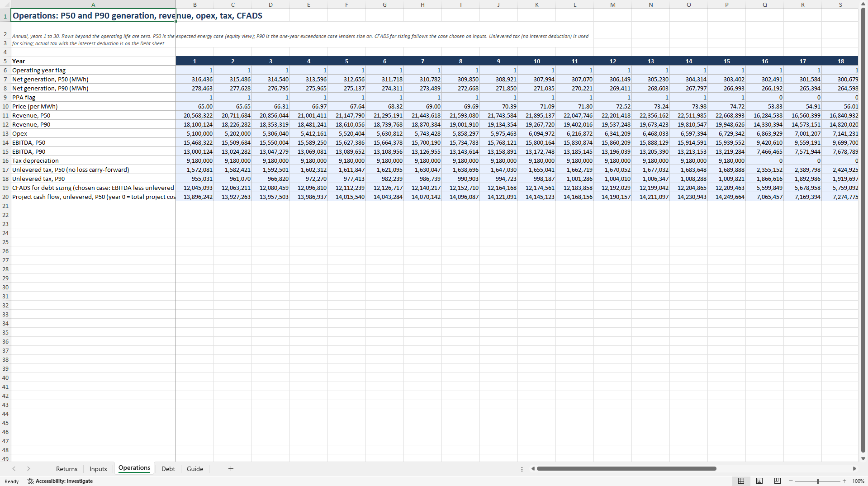Click previous sheet navigation arrow

(x=14, y=469)
